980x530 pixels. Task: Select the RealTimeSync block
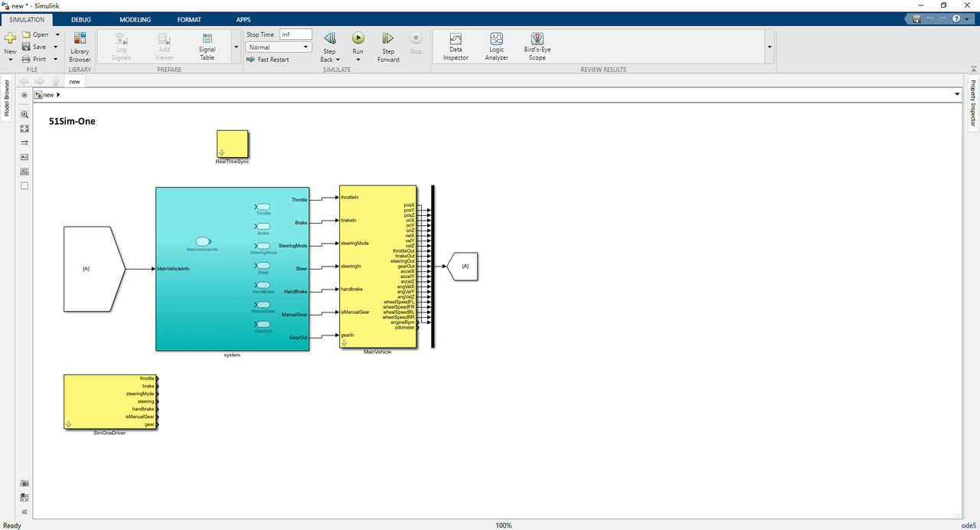233,144
